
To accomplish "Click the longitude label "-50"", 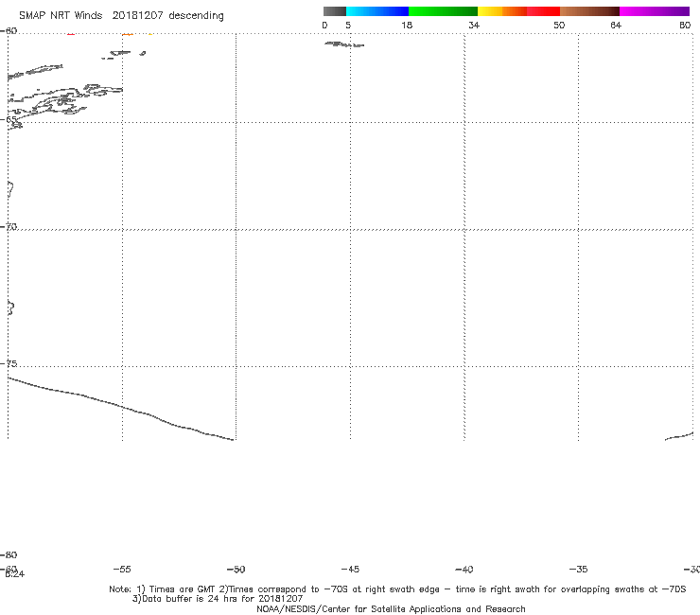I will tap(236, 569).
